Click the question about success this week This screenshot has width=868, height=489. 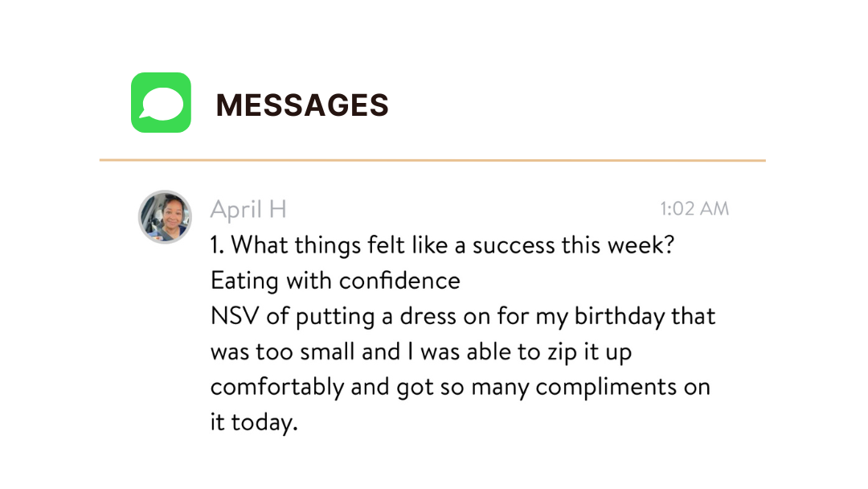coord(441,245)
